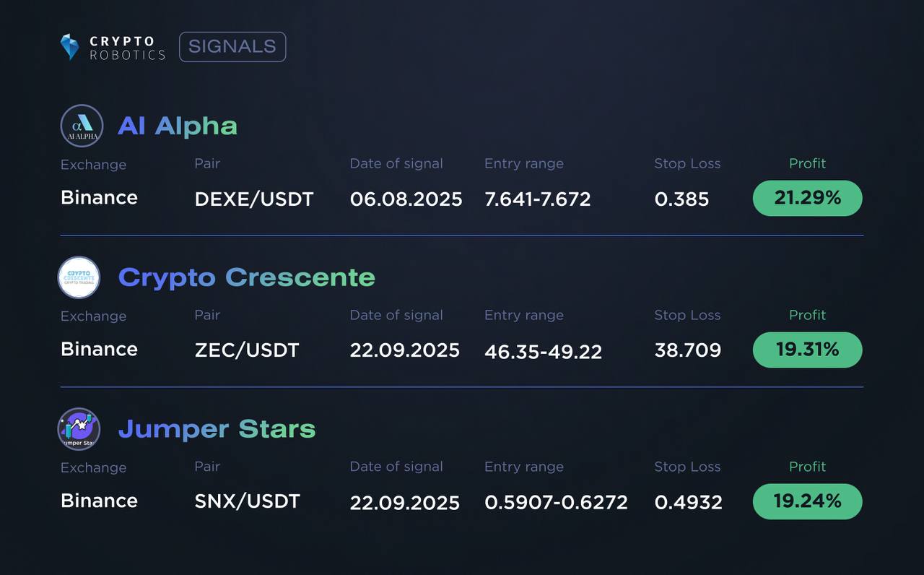Click the 19.31% profit badge
This screenshot has width=924, height=575.
click(x=807, y=350)
